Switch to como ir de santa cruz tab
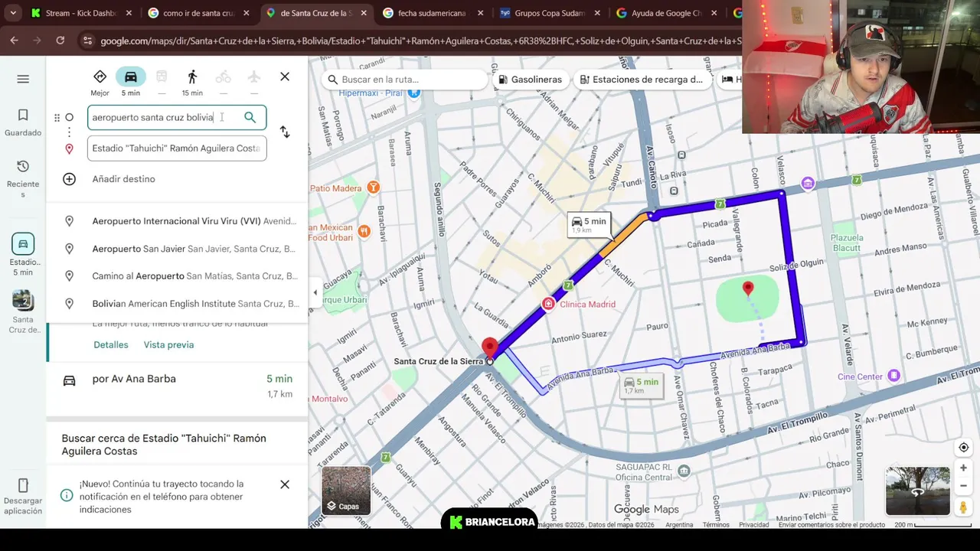The width and height of the screenshot is (980, 551). click(198, 13)
